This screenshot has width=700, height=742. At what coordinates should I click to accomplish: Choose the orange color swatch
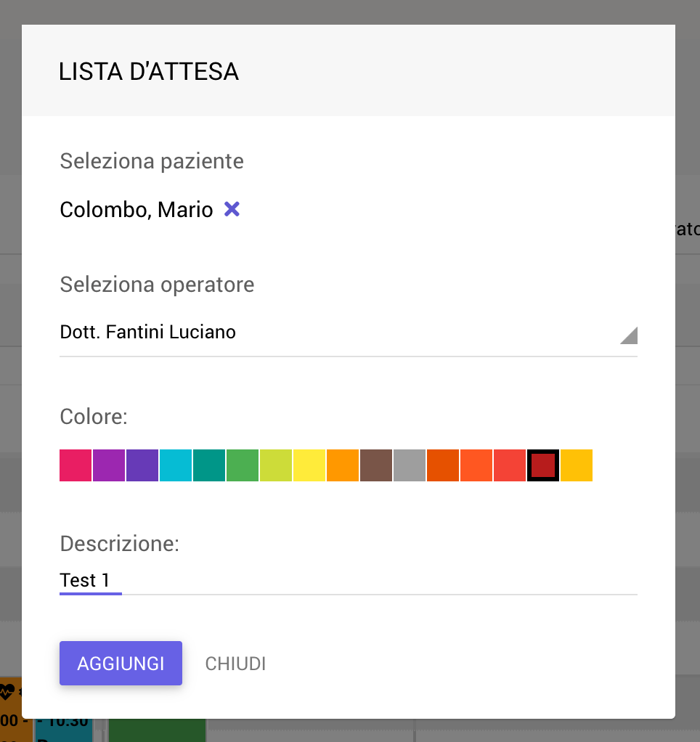point(343,465)
